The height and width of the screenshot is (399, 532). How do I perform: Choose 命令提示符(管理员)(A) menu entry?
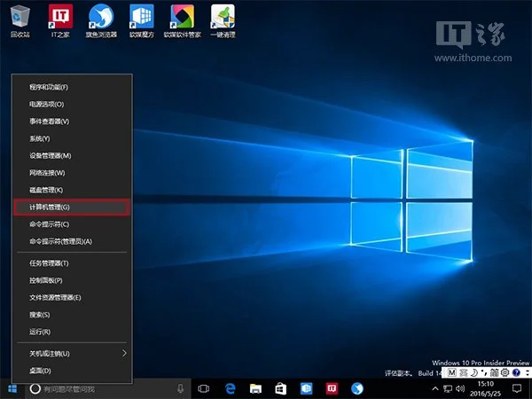(x=72, y=241)
